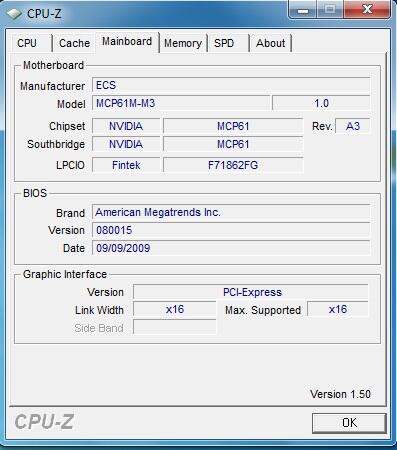Click the CPU-Z app icon in title bar
The height and width of the screenshot is (450, 397).
tap(14, 14)
